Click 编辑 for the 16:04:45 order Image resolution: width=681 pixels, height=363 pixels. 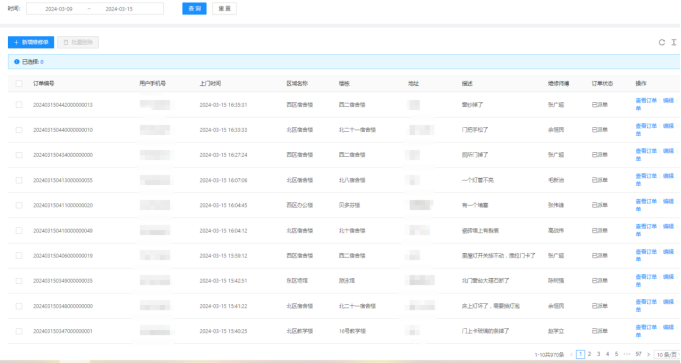tap(668, 201)
